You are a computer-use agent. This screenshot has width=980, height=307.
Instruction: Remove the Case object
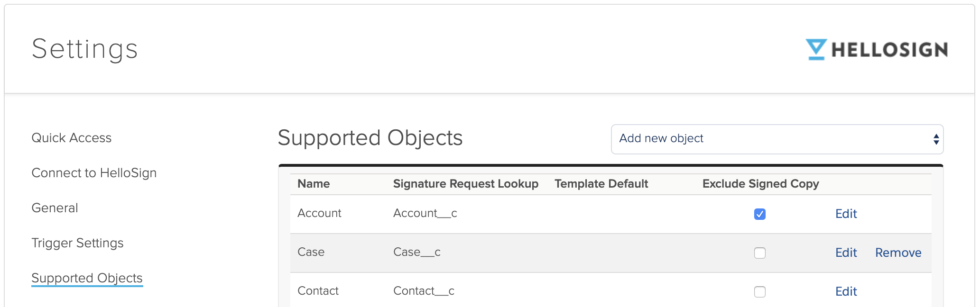(x=898, y=253)
